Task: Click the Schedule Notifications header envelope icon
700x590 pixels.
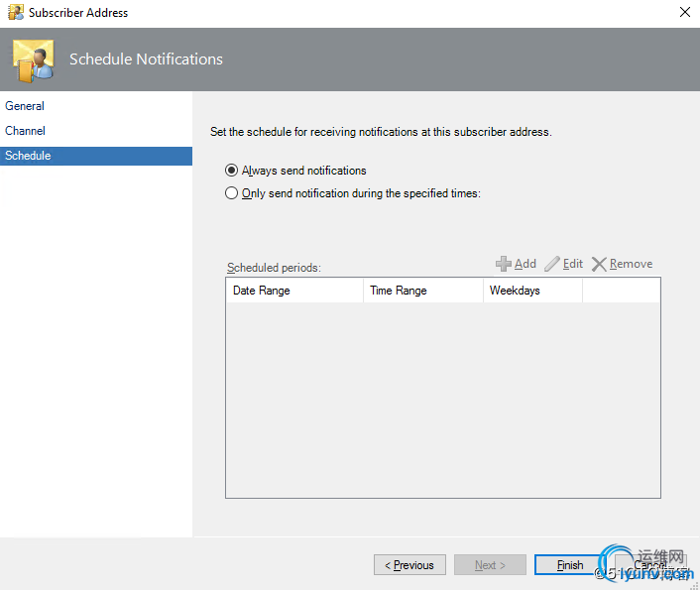Action: (34, 60)
